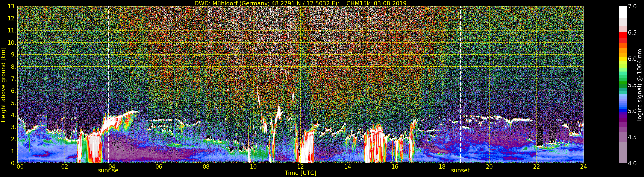This screenshot has height=177, width=644.
Task: Select the colorbar tick value "6.5"
Action: click(x=632, y=33)
